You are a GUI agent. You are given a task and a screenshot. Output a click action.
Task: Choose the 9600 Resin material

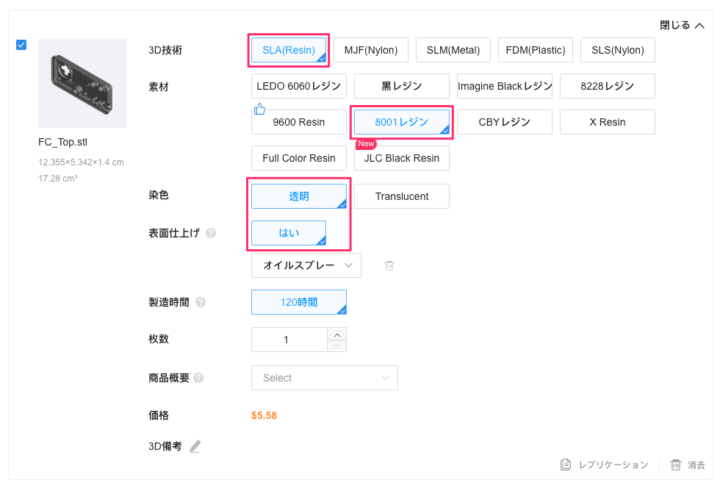[x=298, y=122]
